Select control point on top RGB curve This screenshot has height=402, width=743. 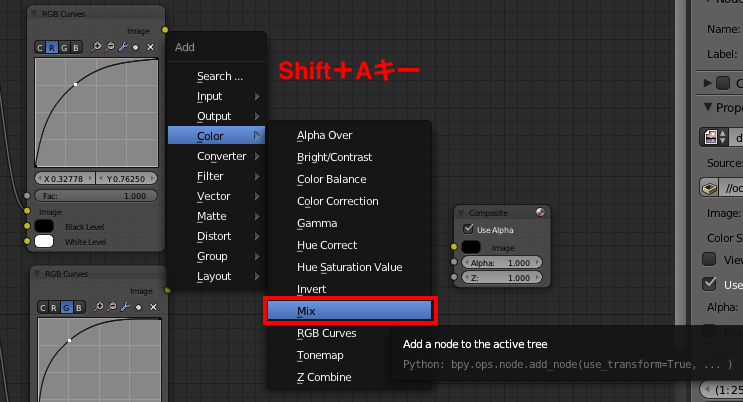pos(75,84)
